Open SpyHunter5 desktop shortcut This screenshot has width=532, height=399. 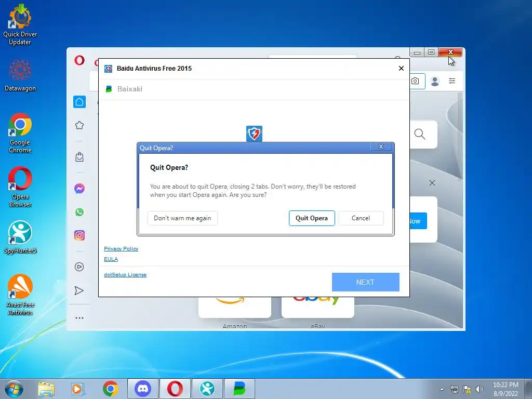(20, 237)
